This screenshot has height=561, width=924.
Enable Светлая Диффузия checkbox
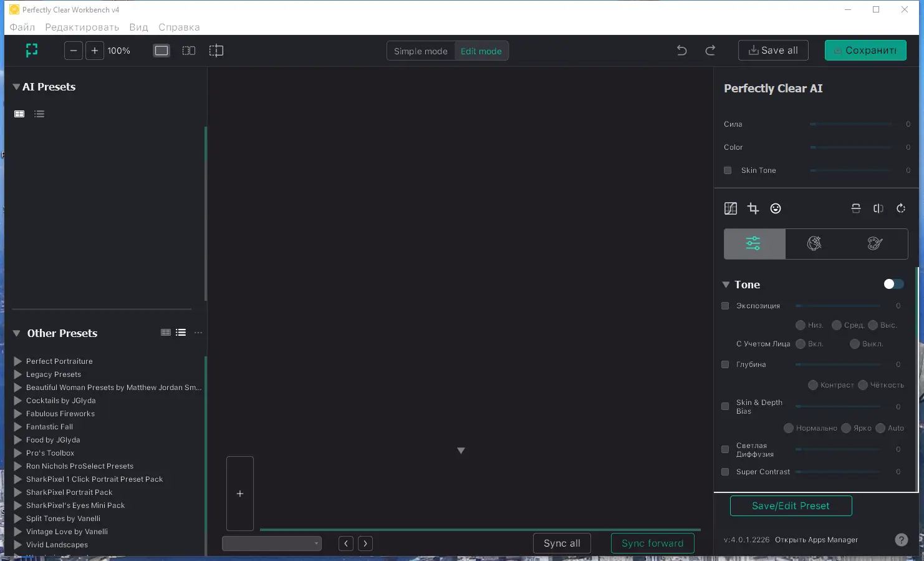pos(725,449)
